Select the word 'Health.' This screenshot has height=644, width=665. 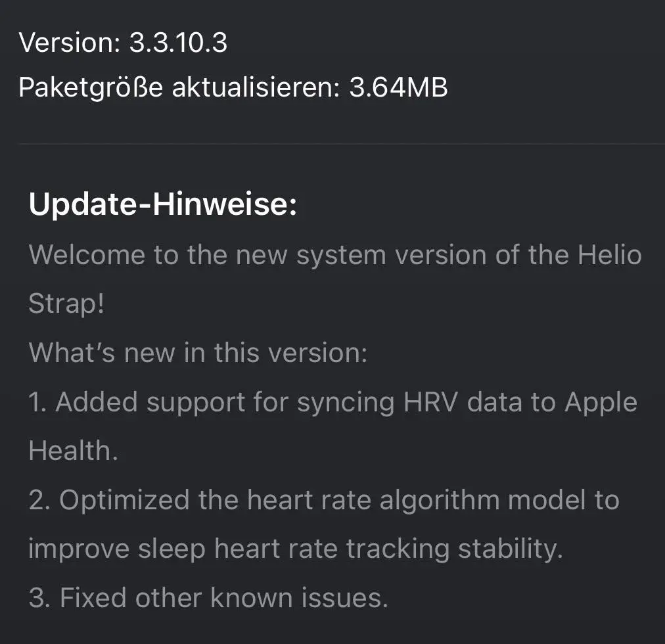click(x=74, y=451)
